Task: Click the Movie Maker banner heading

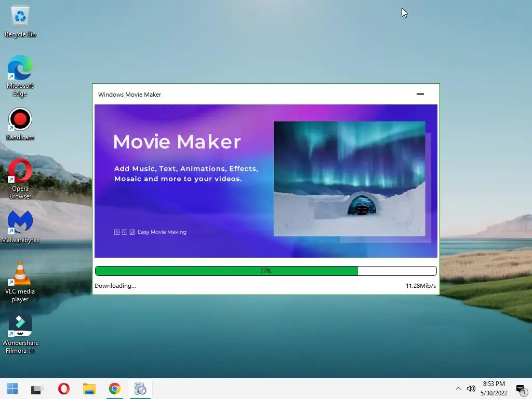Action: click(x=177, y=142)
